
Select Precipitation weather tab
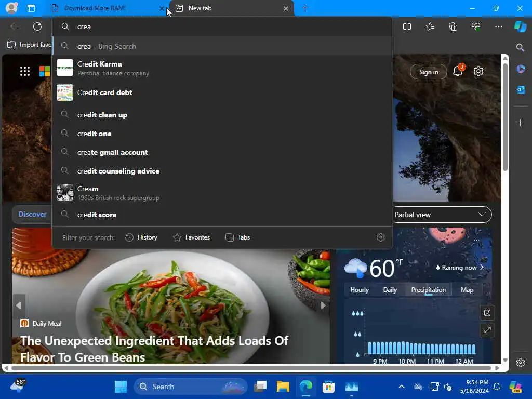[x=428, y=290]
